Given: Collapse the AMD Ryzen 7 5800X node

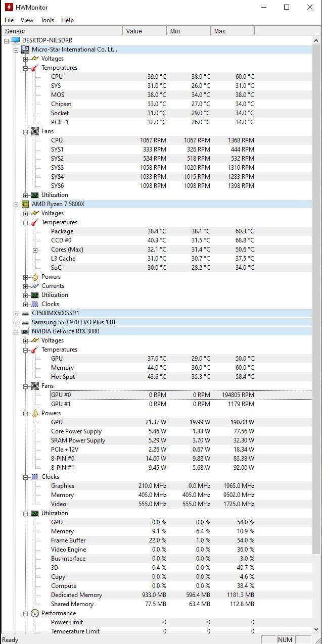Looking at the screenshot, I should click(x=16, y=204).
